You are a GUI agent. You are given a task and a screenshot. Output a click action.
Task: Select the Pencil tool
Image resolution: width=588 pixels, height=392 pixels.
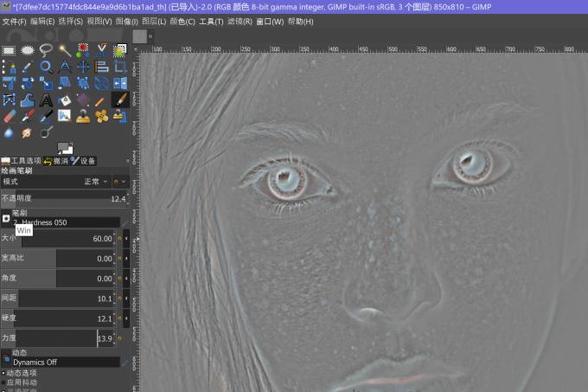99,101
